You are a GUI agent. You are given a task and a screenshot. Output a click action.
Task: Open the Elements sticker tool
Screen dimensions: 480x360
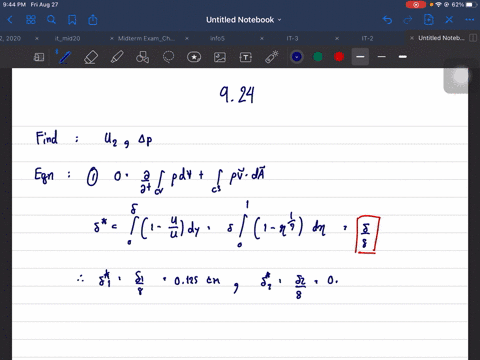tap(194, 57)
